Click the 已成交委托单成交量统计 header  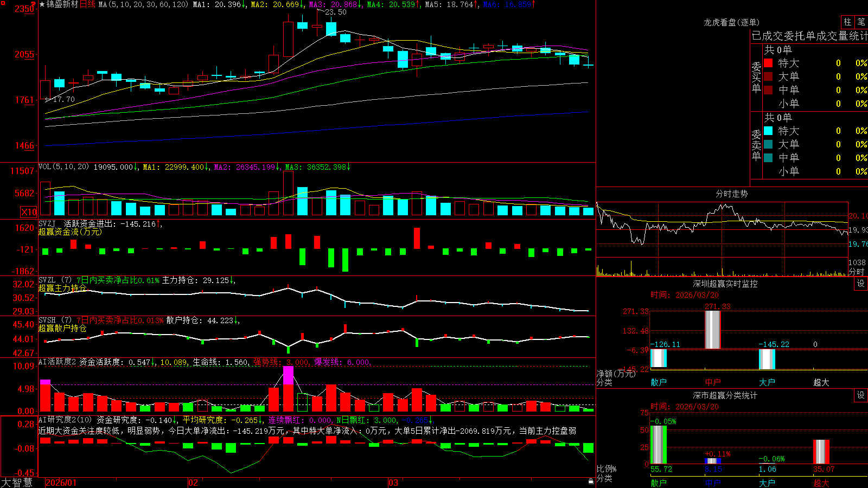pos(809,36)
